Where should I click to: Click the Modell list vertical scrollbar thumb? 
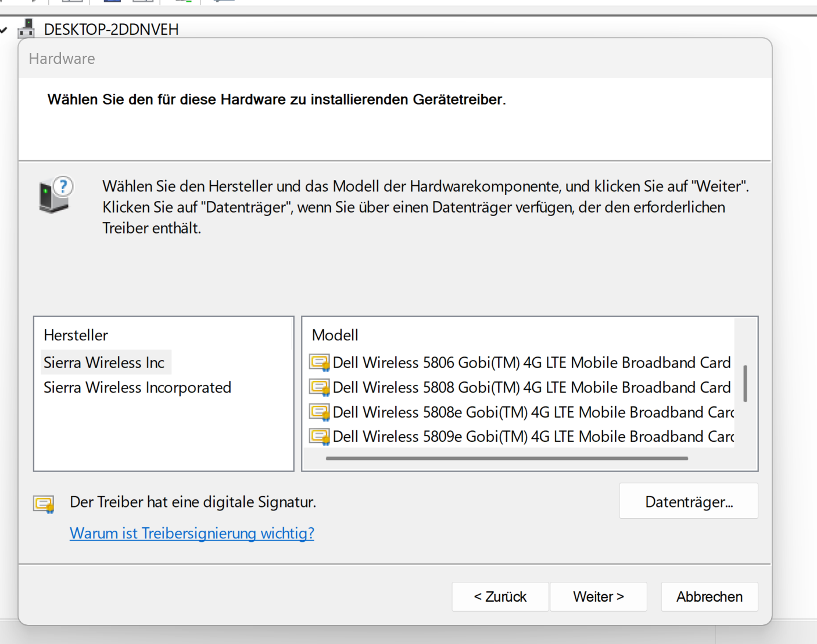(x=745, y=383)
